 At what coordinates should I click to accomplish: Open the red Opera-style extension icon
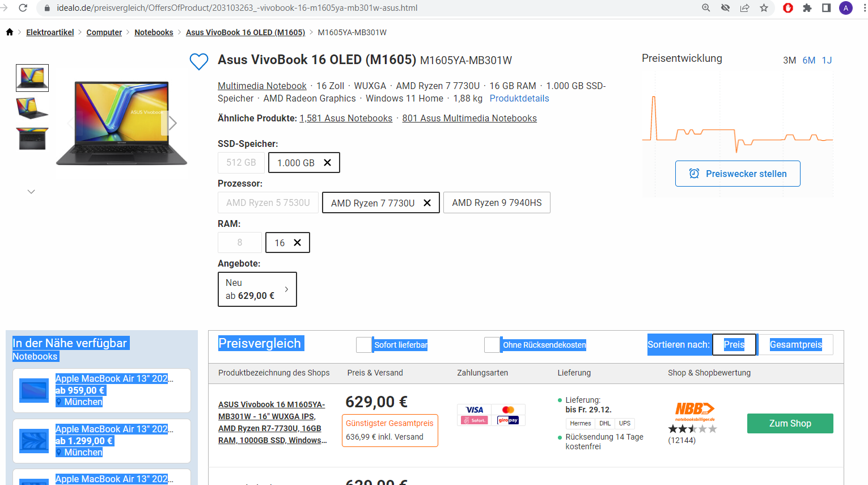tap(788, 8)
